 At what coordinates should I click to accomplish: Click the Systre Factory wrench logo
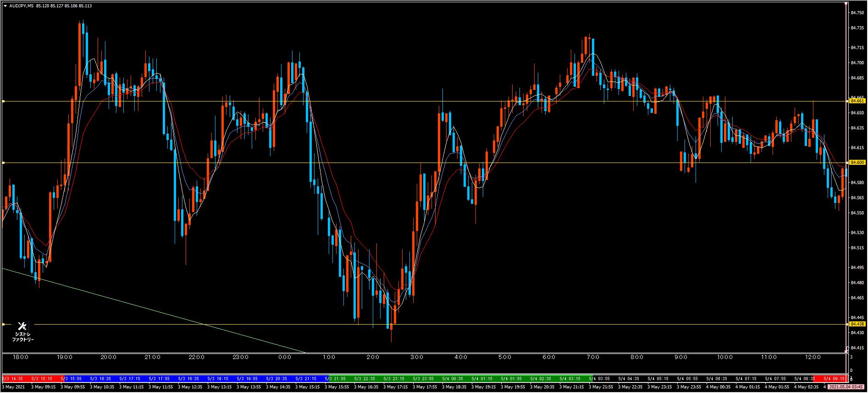click(x=22, y=326)
